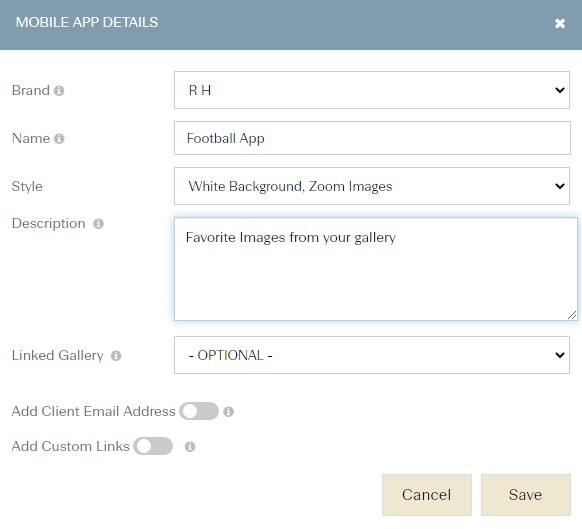Click the info icon beside Brand

pyautogui.click(x=59, y=91)
